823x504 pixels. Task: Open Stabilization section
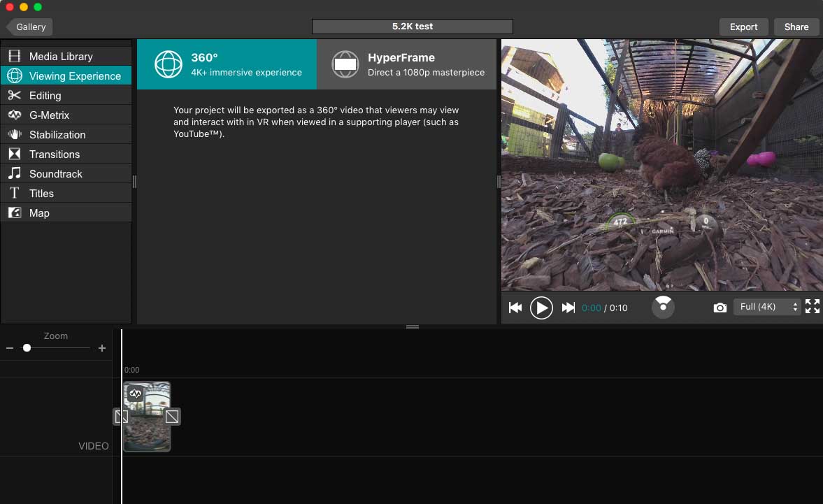click(x=66, y=134)
